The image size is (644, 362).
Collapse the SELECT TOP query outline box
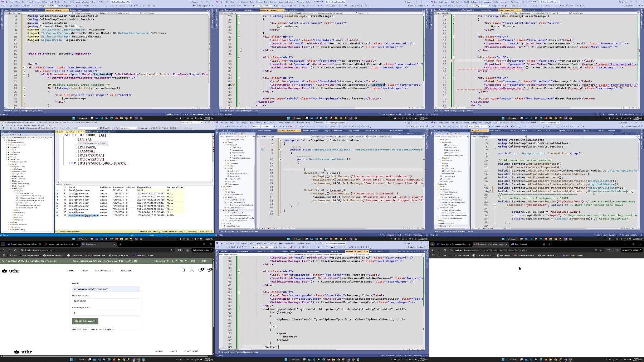tap(63, 135)
